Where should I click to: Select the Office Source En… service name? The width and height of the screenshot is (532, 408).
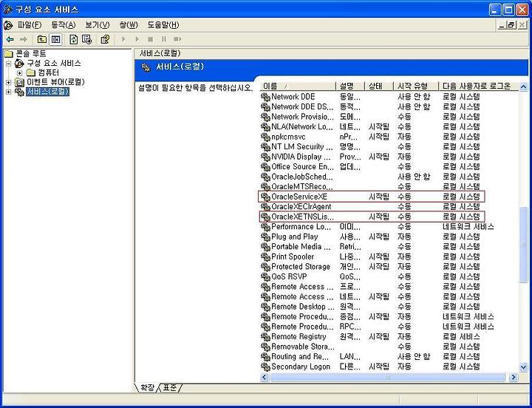pyautogui.click(x=303, y=166)
